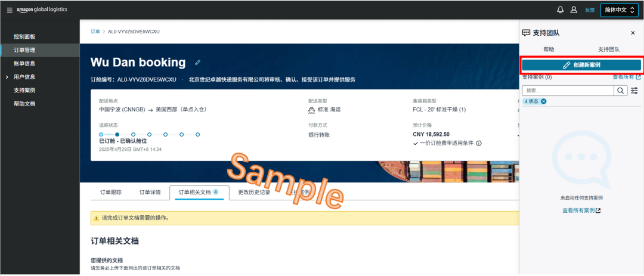
Task: Open the notifications bell
Action: coord(560,10)
